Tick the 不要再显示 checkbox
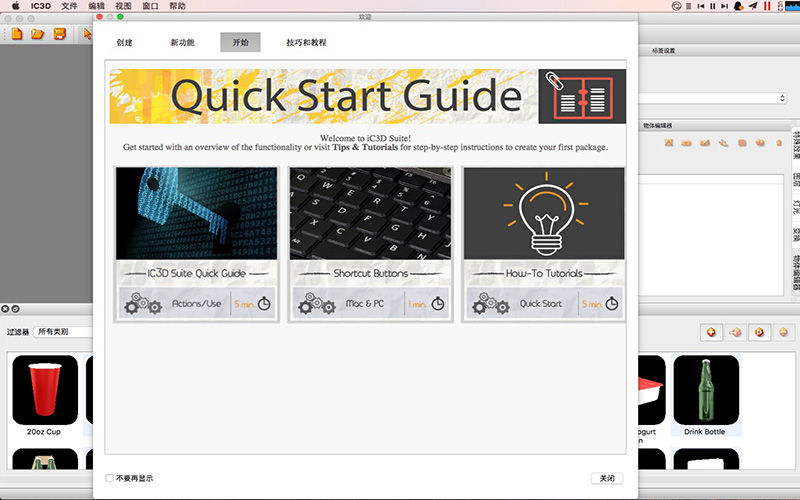Viewport: 800px width, 500px height. click(x=109, y=478)
